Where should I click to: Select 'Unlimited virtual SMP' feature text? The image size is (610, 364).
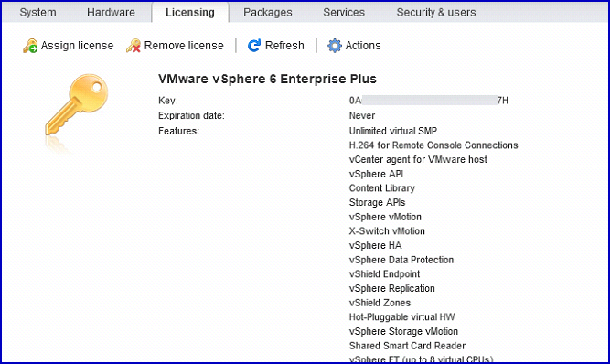(393, 131)
